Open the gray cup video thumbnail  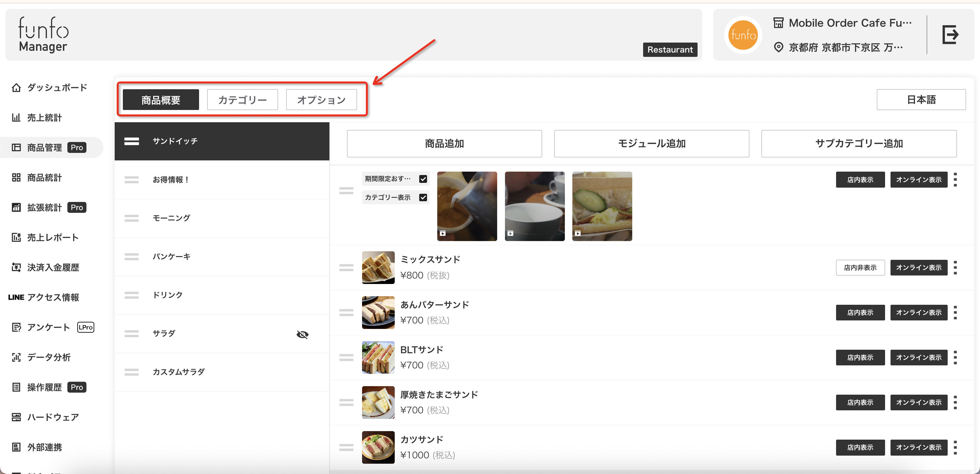click(x=535, y=206)
